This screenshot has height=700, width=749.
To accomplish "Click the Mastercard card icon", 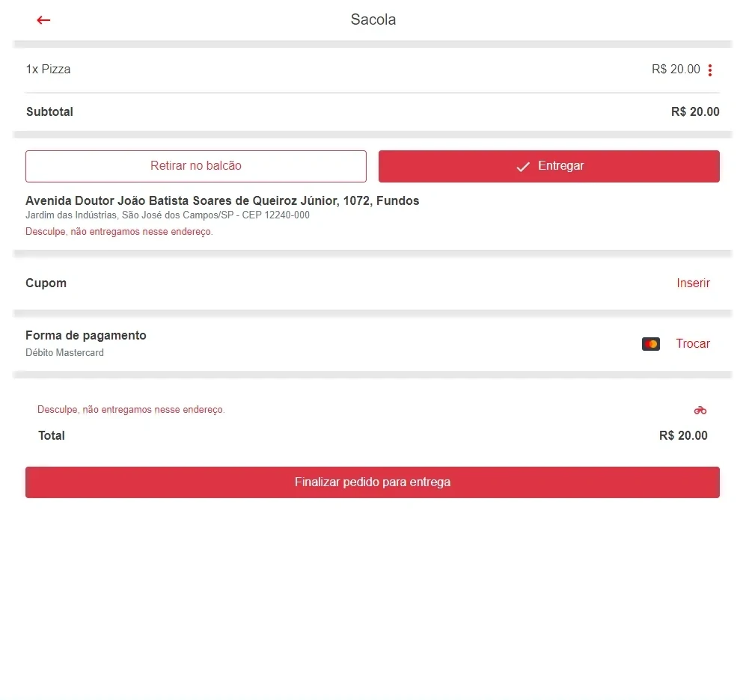I will click(651, 344).
